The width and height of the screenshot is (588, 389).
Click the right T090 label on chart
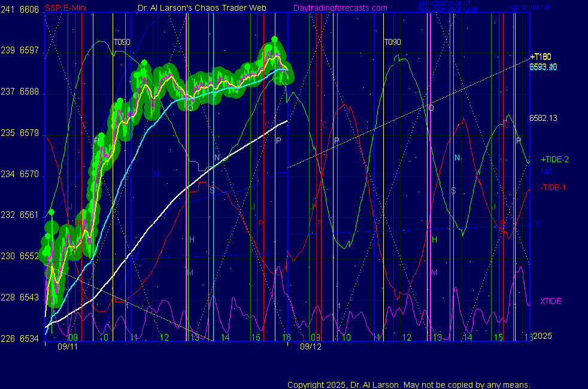click(x=392, y=42)
